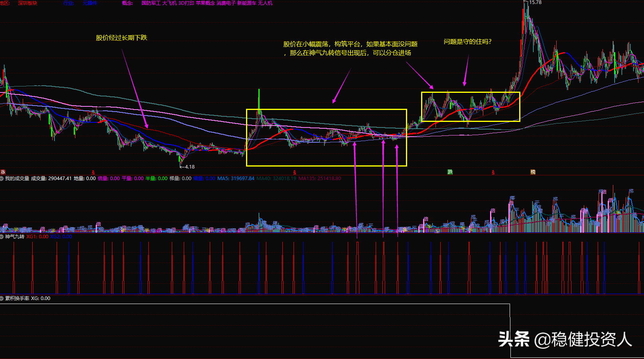644x359 pixels.
Task: Click the 神气九转 indicator name
Action: coord(15,237)
